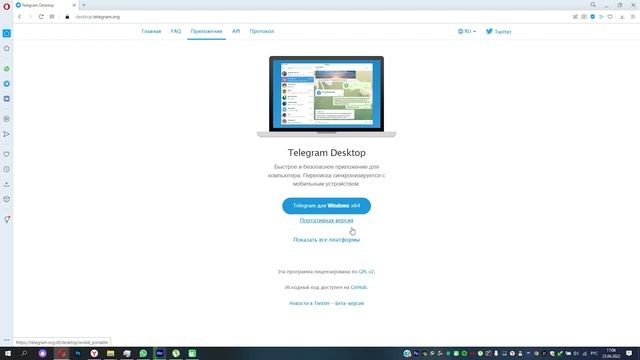Open the search tabs magnifier in the title bar

coord(593,5)
